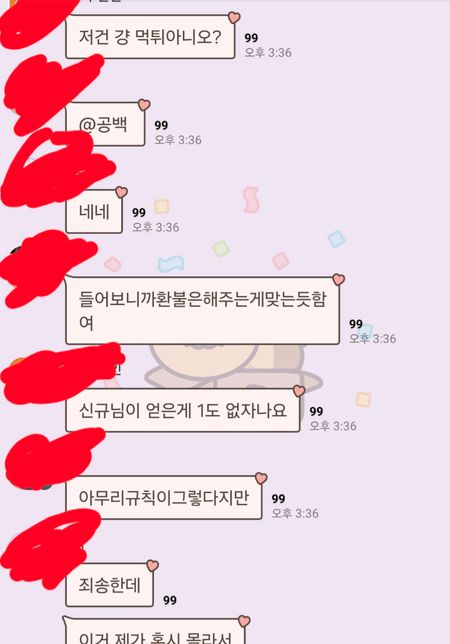
Task: Tap heart on '아무리규칙이그렇다지만' bubble
Action: tap(261, 478)
